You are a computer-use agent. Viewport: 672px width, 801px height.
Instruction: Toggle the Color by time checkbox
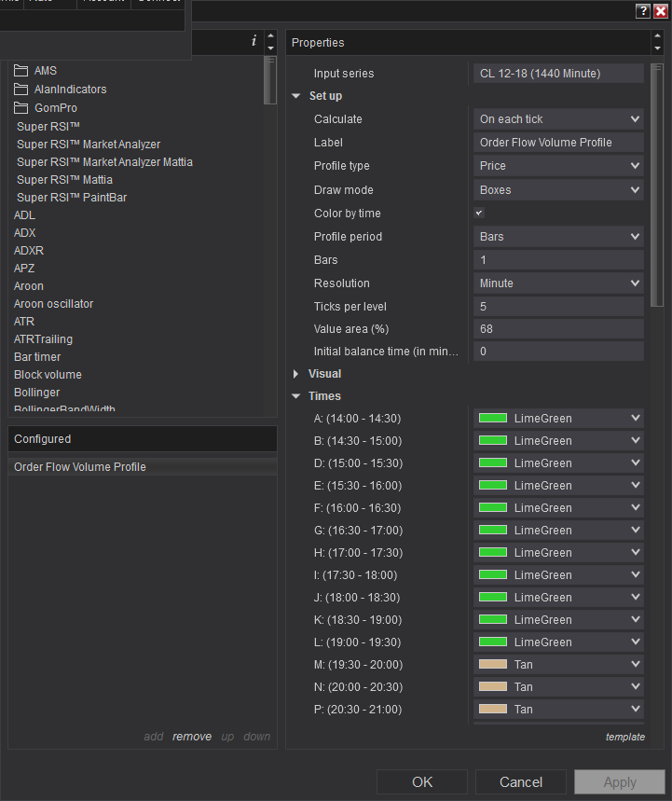click(479, 214)
